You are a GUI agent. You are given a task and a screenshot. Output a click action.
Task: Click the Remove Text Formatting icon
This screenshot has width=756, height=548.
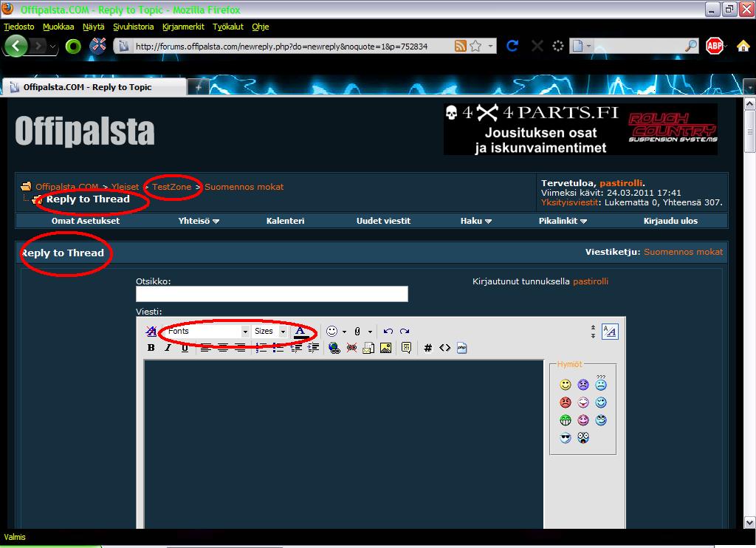click(151, 332)
